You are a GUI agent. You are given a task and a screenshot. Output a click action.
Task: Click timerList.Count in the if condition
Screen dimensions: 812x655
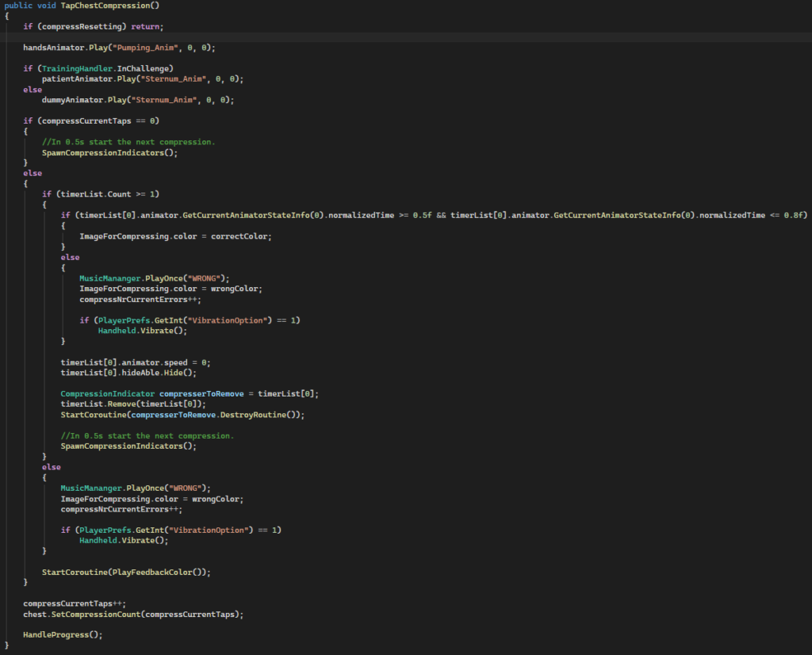point(113,193)
